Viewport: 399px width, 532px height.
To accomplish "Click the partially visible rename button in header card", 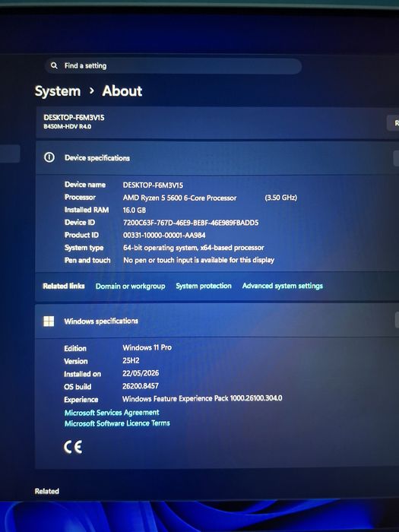I will click(393, 123).
